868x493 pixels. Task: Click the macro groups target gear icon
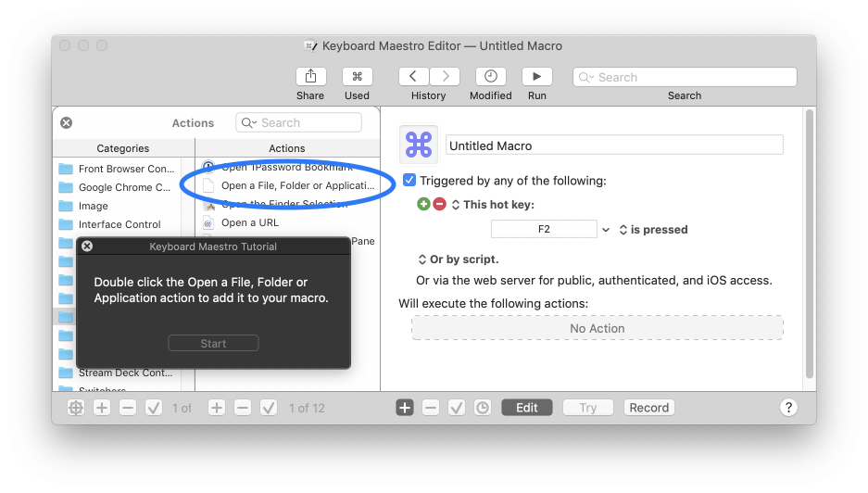[76, 408]
